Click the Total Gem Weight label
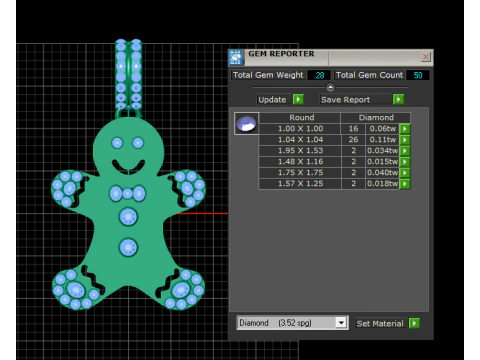480x360 pixels. point(268,75)
